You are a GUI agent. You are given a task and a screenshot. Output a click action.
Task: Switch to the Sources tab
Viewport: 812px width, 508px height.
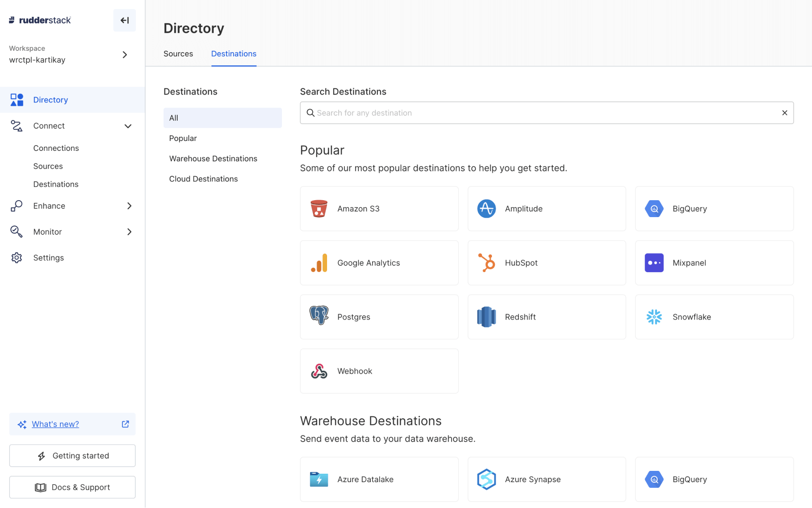coord(178,54)
